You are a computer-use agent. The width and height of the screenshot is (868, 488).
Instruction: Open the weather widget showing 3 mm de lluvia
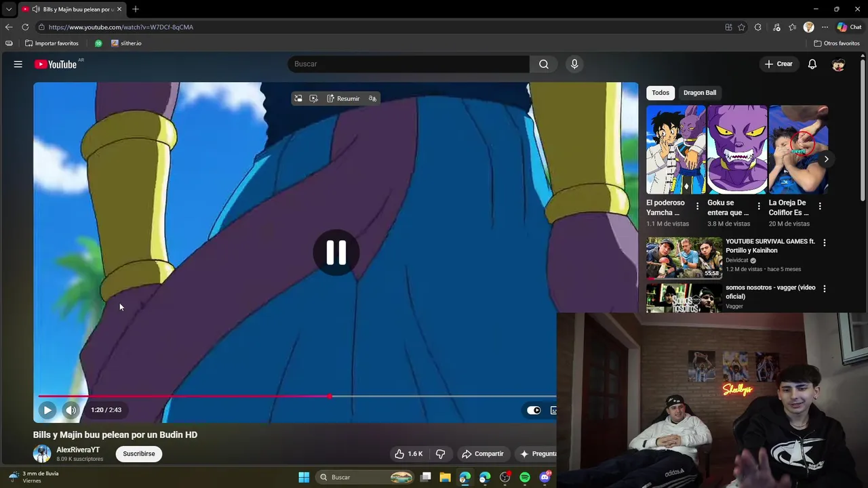point(34,477)
